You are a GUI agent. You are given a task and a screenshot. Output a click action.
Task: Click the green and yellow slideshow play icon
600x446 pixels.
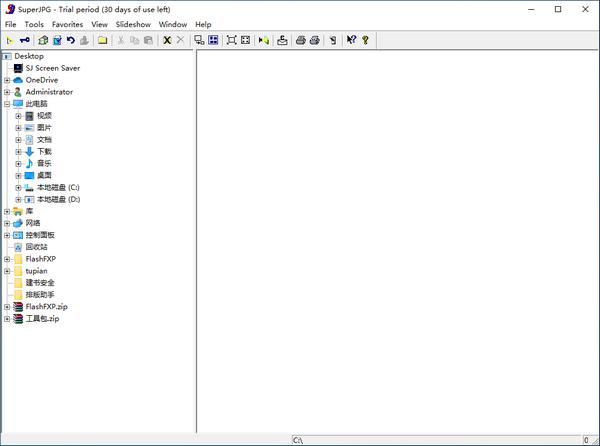[264, 40]
